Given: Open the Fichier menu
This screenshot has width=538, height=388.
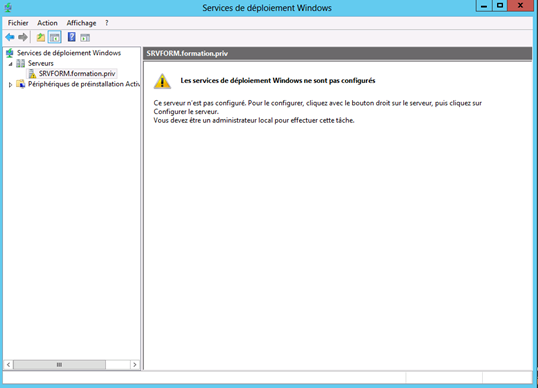Looking at the screenshot, I should pos(18,23).
